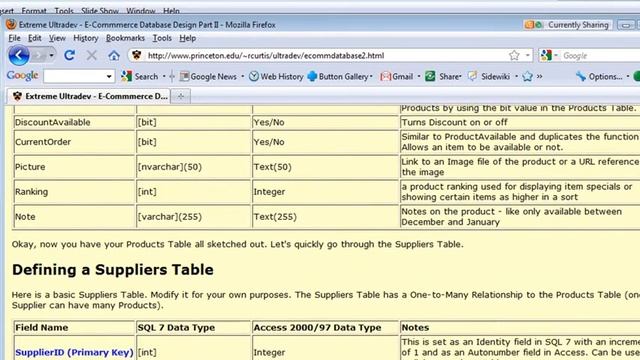Open the Firefox View menu
The width and height of the screenshot is (640, 360).
click(57, 38)
